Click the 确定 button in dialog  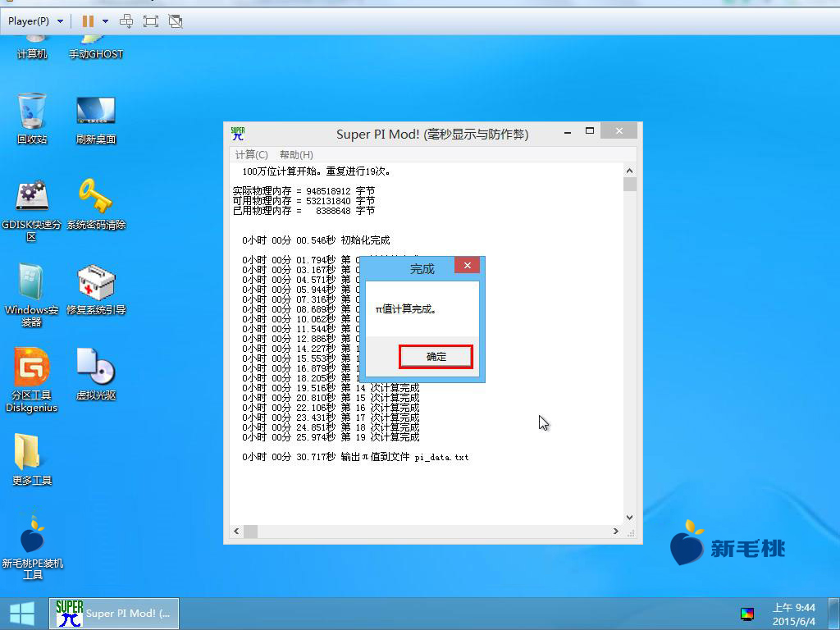(x=436, y=357)
